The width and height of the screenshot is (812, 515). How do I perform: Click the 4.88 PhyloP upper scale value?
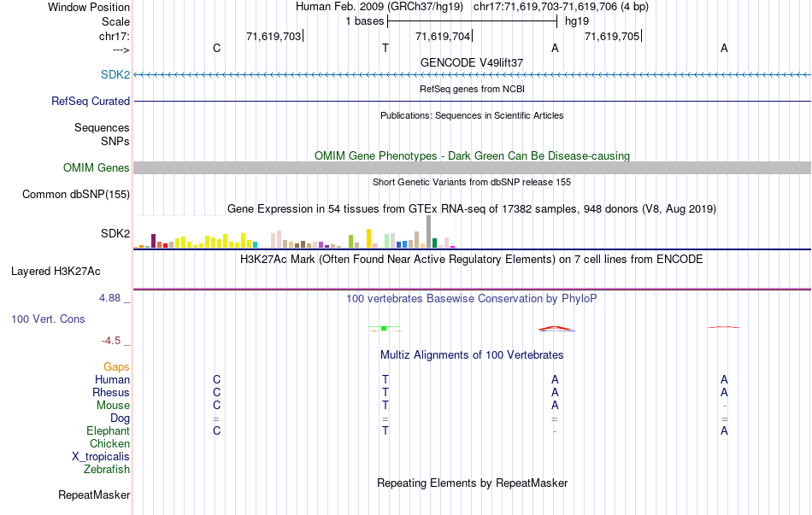[109, 297]
